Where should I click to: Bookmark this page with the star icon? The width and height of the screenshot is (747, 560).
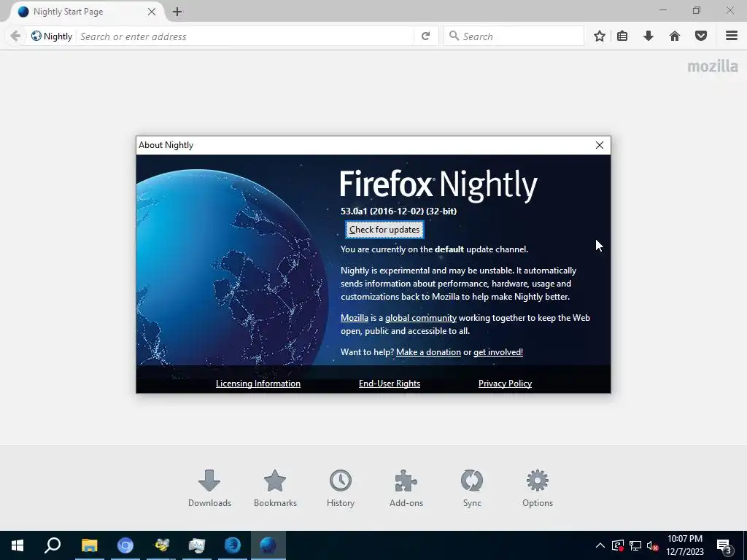tap(600, 36)
